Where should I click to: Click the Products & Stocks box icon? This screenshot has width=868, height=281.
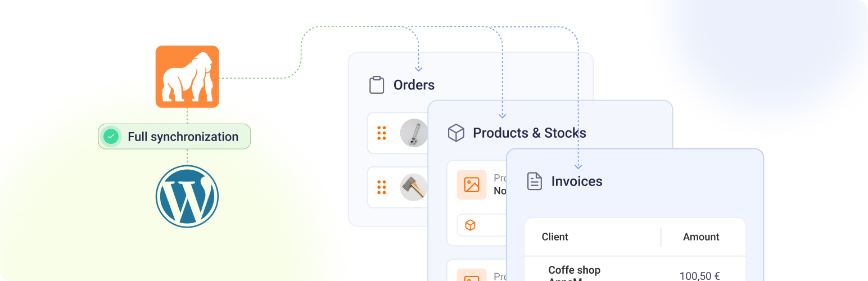tap(456, 133)
